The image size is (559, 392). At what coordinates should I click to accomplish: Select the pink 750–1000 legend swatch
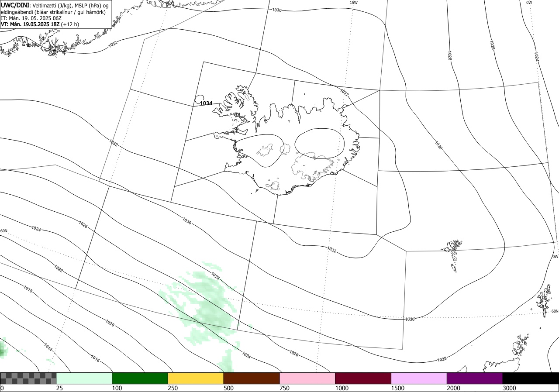307,378
